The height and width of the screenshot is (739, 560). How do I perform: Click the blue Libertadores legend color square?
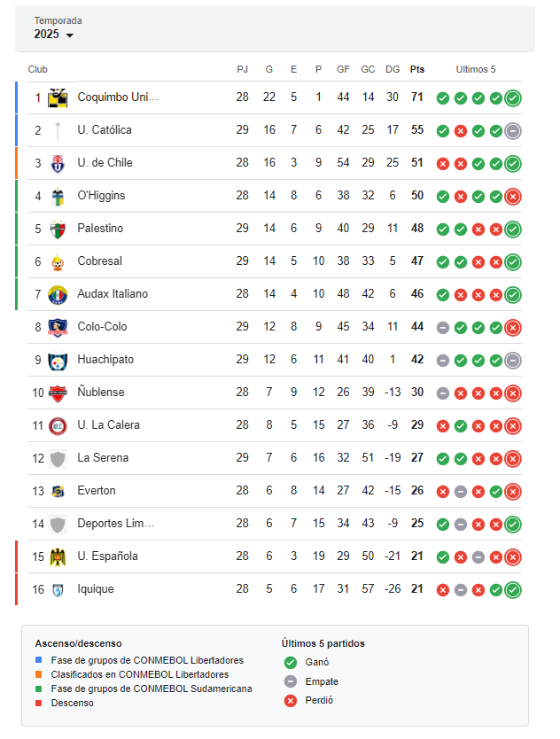pyautogui.click(x=39, y=660)
